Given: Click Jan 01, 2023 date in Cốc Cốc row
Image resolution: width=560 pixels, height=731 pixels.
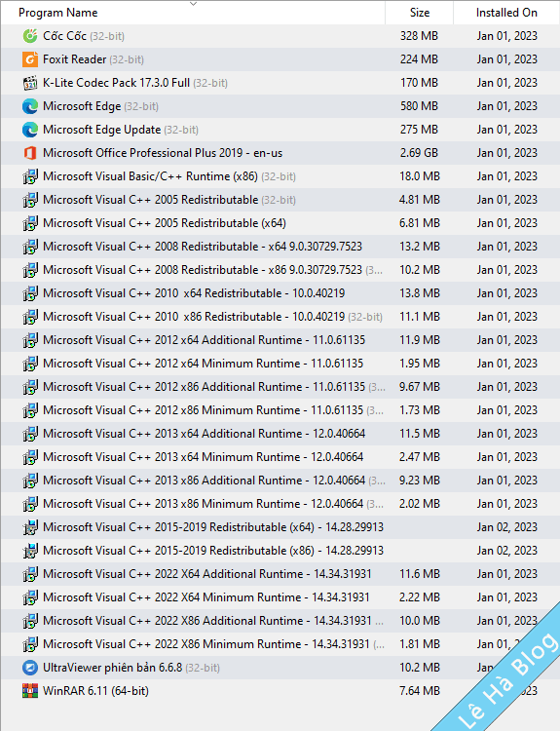Looking at the screenshot, I should point(506,36).
